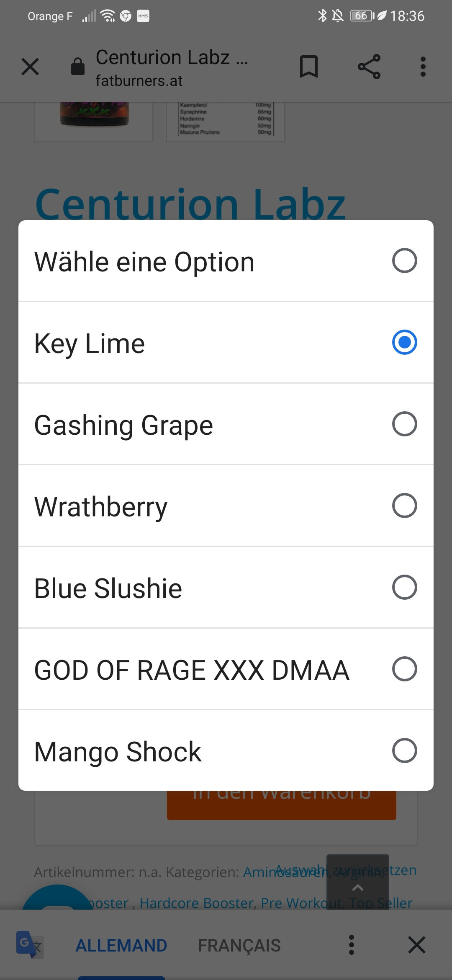Viewport: 452px width, 980px height.
Task: Open the Hardcore Booster category link
Action: 197,903
